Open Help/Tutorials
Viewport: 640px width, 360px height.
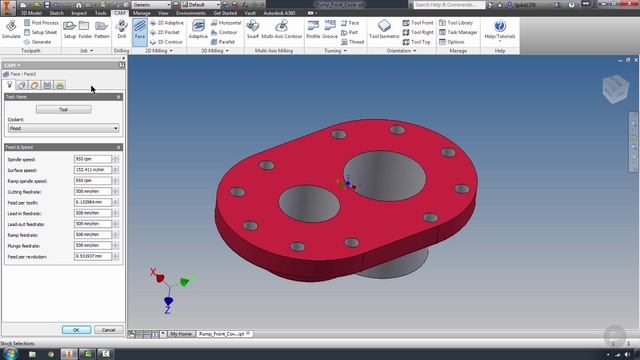click(x=500, y=31)
